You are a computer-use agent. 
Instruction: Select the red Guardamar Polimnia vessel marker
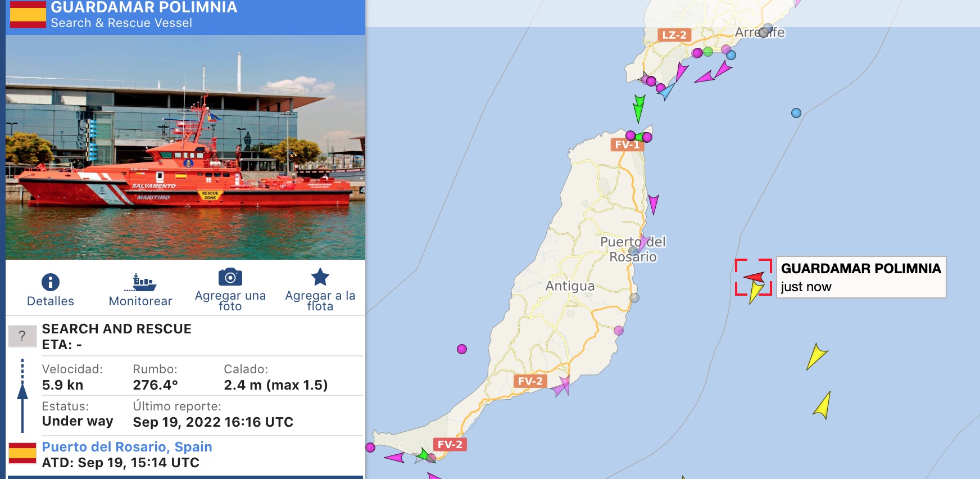click(755, 277)
